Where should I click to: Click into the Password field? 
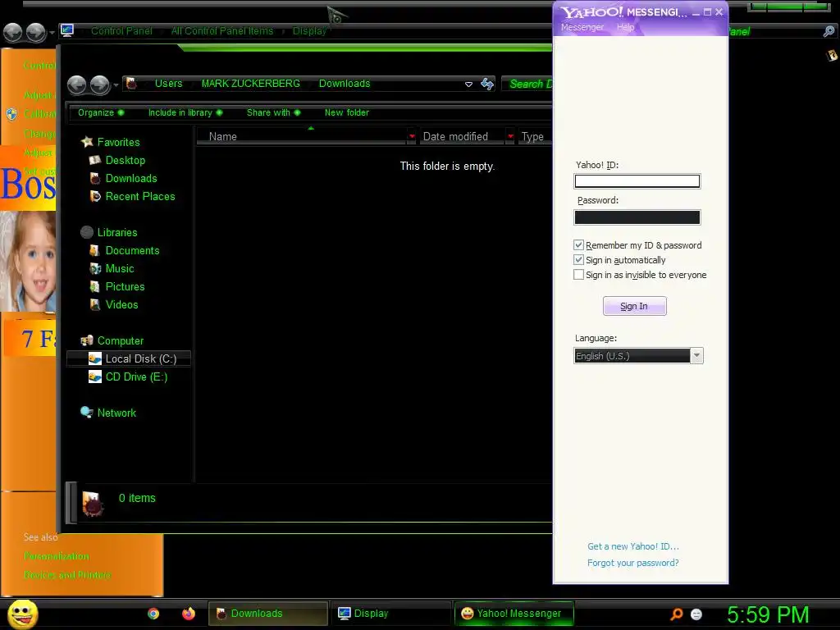637,217
